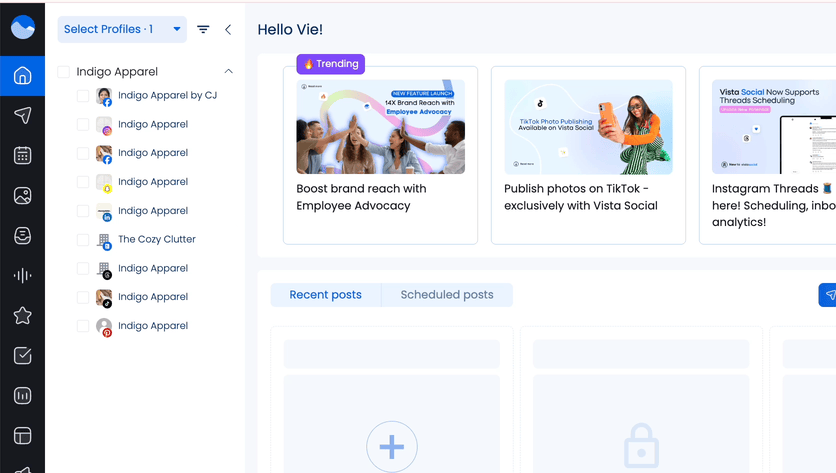Click the Indigo Apparel LinkedIn profile avatar

[x=104, y=211]
